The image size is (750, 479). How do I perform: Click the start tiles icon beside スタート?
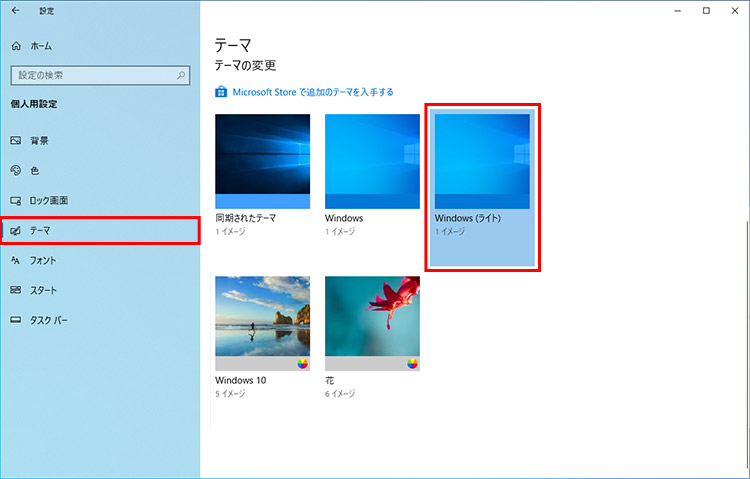(16, 290)
